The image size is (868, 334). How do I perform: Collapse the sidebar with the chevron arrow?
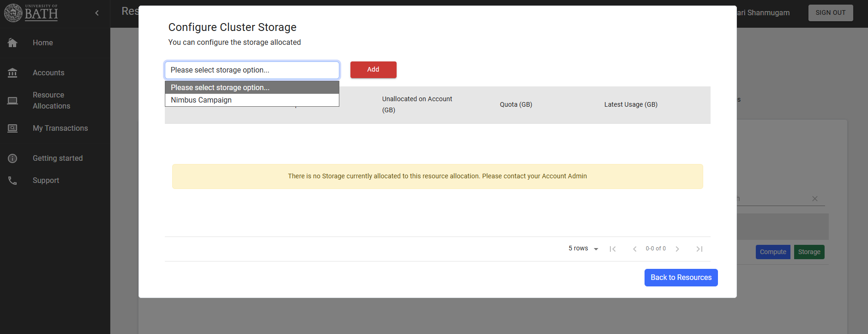(x=97, y=13)
